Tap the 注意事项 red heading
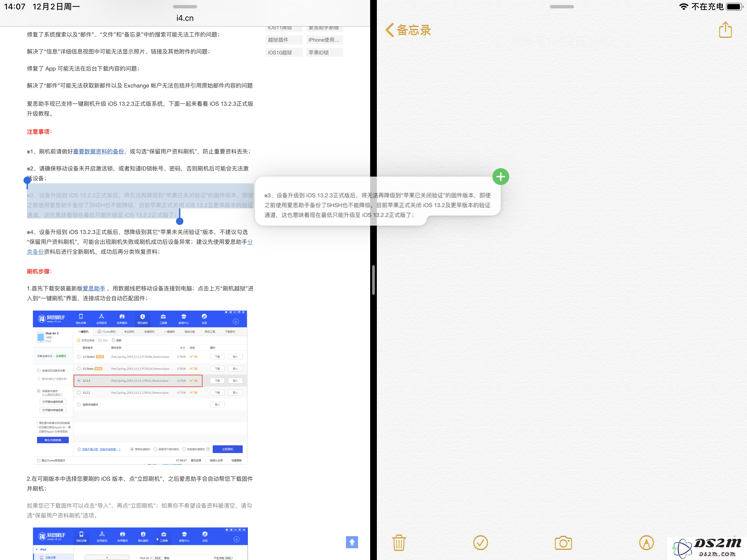 coord(40,132)
